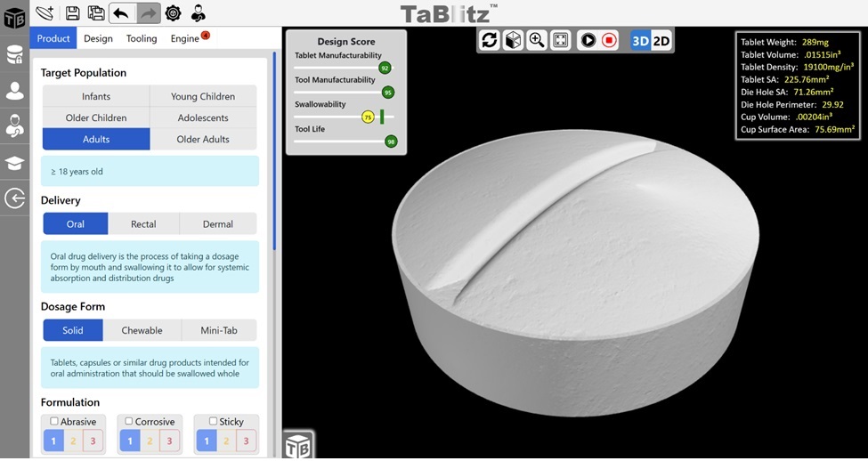The width and height of the screenshot is (868, 461).
Task: Tick the Sticky checkbox
Action: tap(213, 421)
